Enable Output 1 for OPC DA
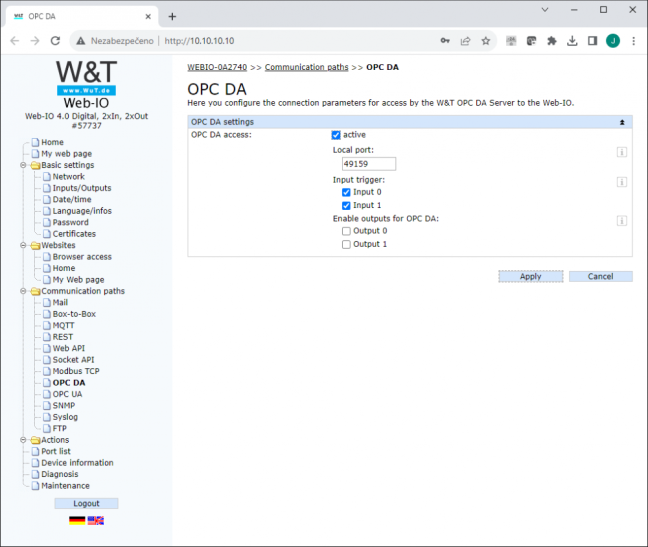The width and height of the screenshot is (648, 547). point(346,245)
